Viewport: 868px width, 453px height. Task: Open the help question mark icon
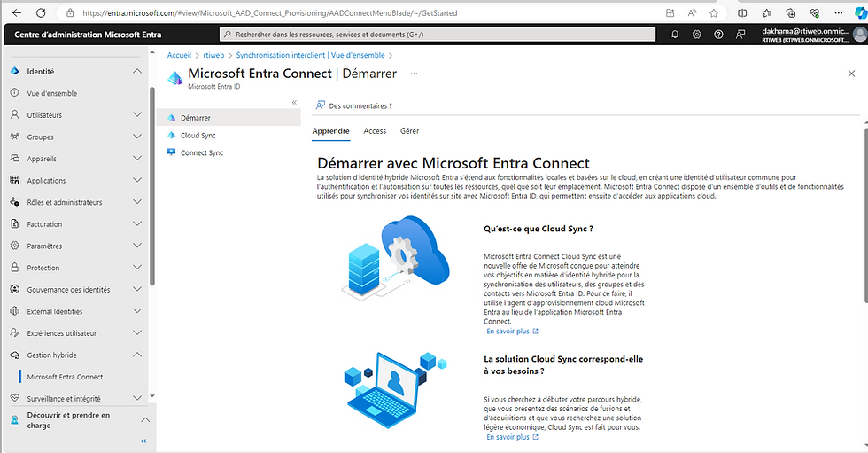pos(718,35)
